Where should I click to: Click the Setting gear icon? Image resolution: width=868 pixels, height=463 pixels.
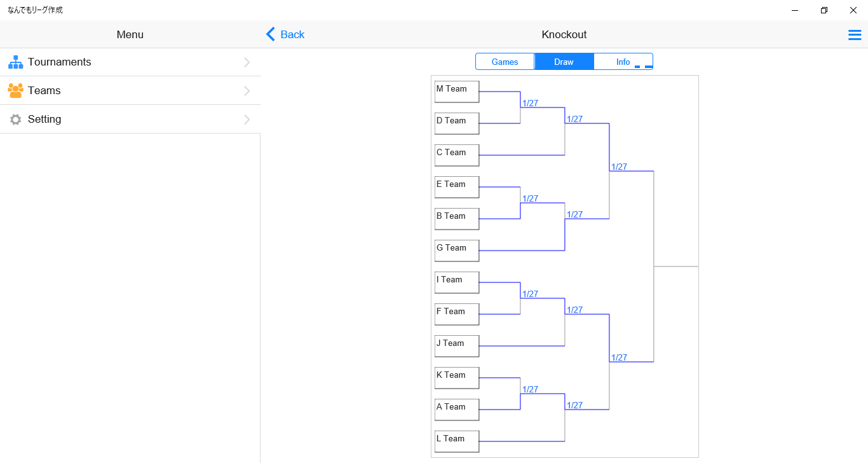pyautogui.click(x=15, y=120)
